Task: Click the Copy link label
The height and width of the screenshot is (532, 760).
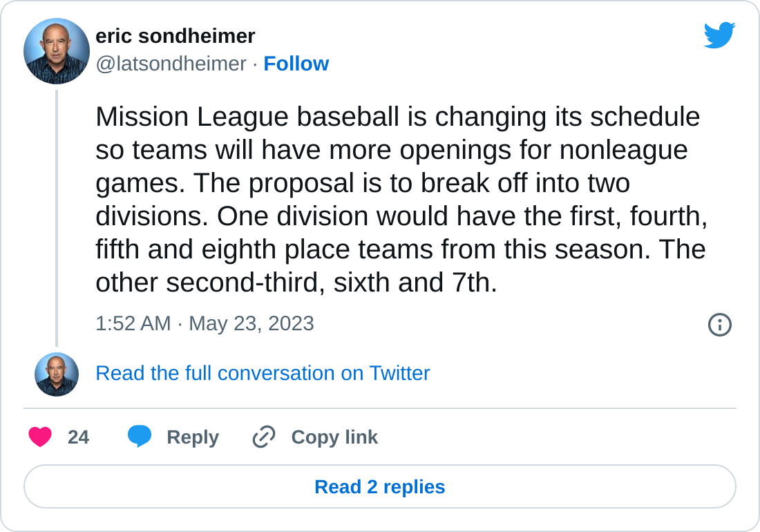Action: [x=334, y=437]
